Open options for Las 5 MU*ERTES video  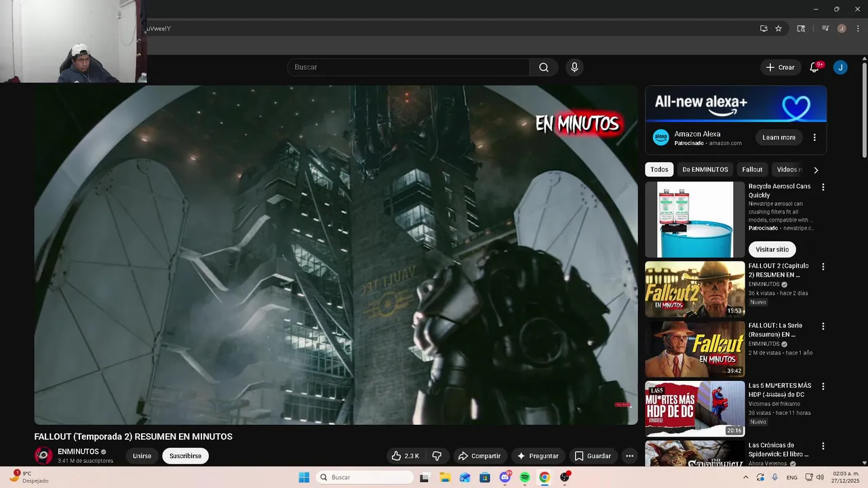823,386
